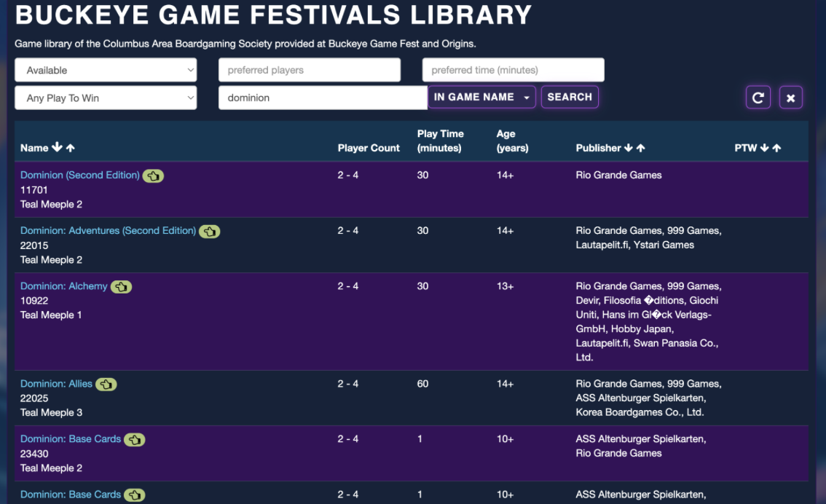Click Rio Grande Games publisher in first row

coord(618,175)
